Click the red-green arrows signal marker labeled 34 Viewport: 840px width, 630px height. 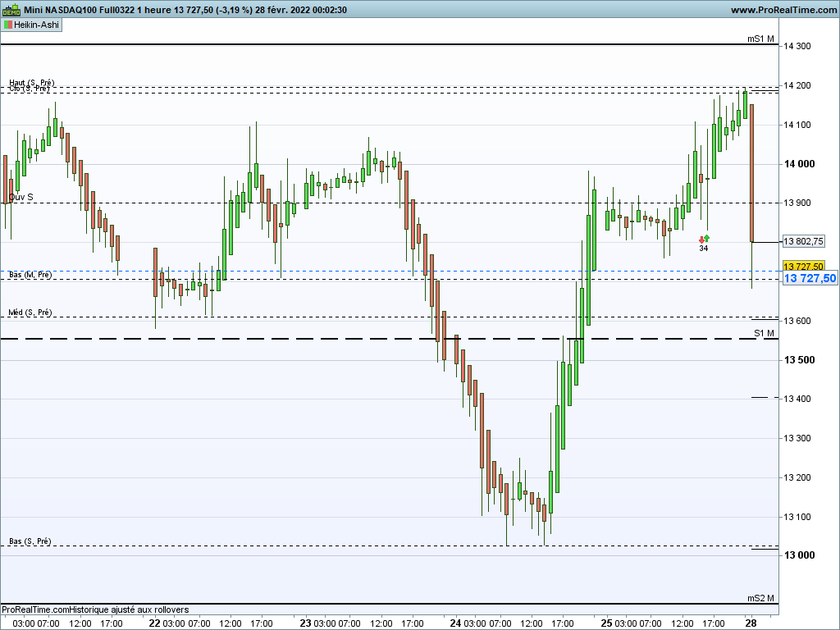tap(704, 243)
